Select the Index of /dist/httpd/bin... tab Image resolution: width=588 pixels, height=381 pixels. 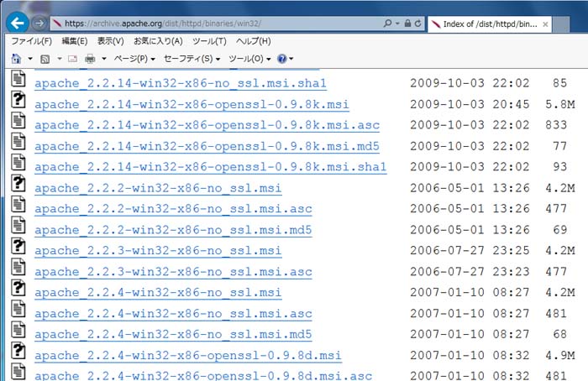tap(490, 24)
